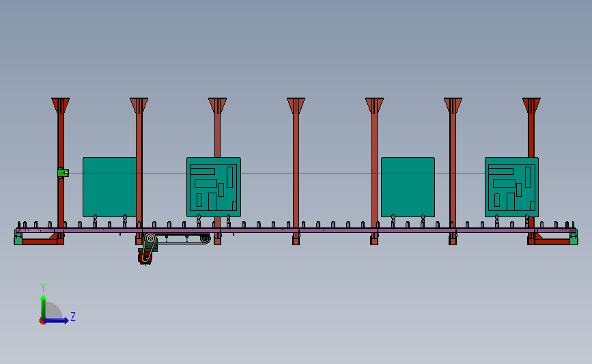Click the blue Z axis arrow of the triad

pyautogui.click(x=57, y=320)
